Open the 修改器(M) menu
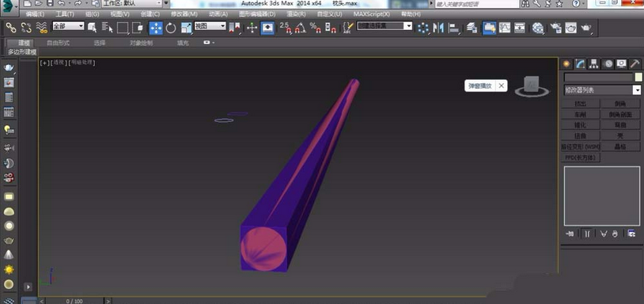The width and height of the screenshot is (644, 304). coord(184,14)
